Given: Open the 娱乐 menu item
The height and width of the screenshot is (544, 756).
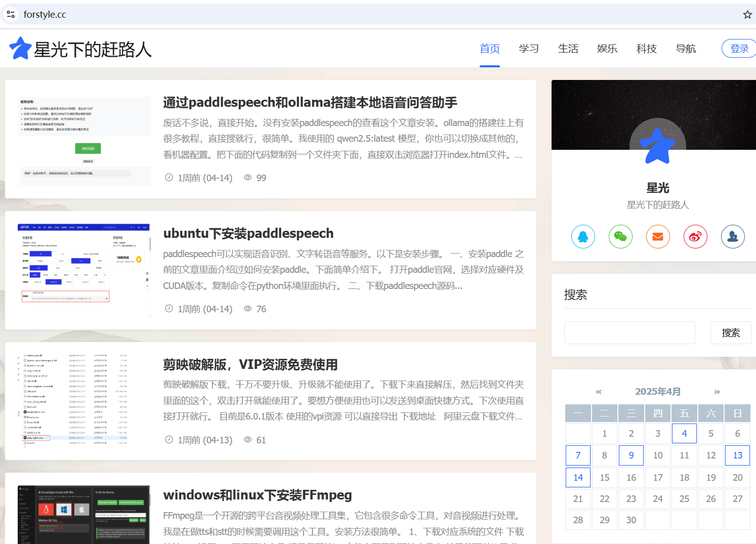Looking at the screenshot, I should [x=607, y=49].
